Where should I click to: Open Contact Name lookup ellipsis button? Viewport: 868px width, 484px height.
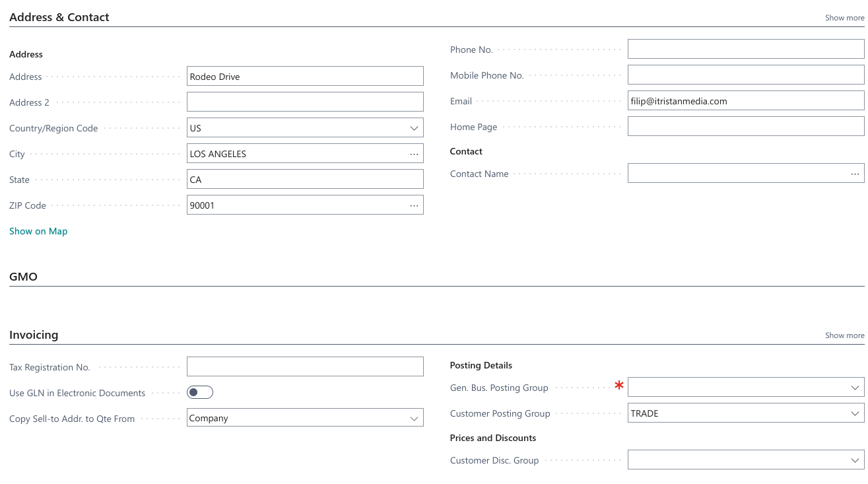click(x=855, y=174)
